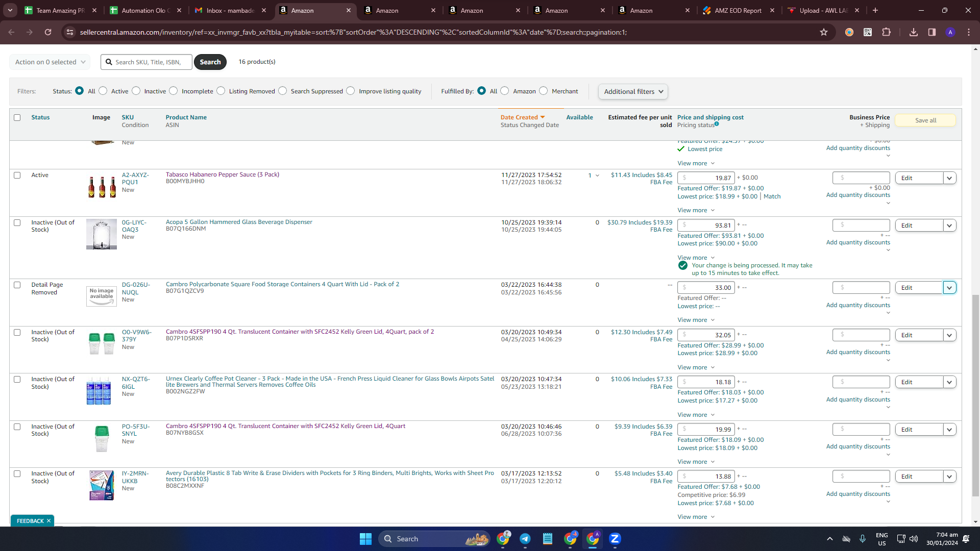Filter by Search Suppressed status
Screen dimensions: 980x551
283,91
